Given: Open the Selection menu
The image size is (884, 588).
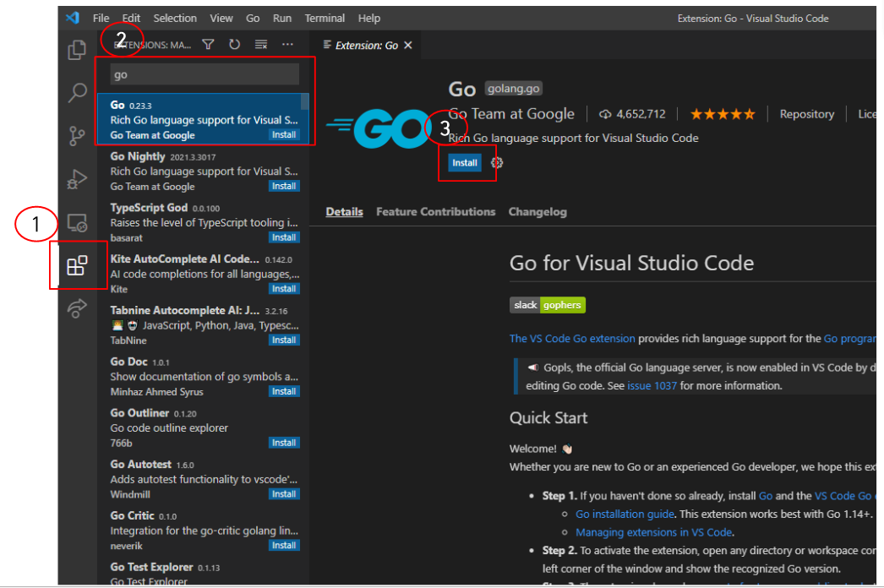Looking at the screenshot, I should [x=175, y=18].
